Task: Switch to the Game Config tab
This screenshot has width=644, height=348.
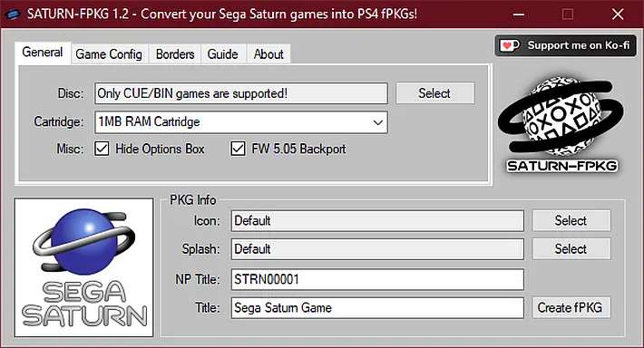Action: 109,54
